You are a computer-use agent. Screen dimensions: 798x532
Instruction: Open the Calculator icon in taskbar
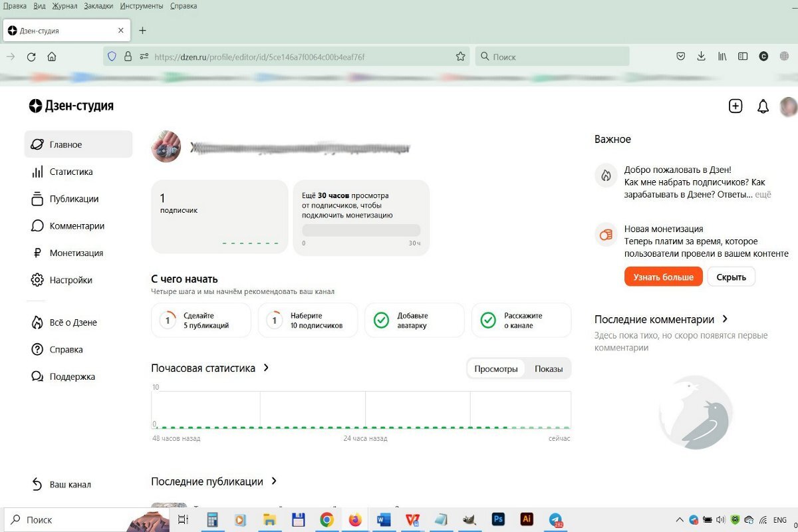(212, 520)
